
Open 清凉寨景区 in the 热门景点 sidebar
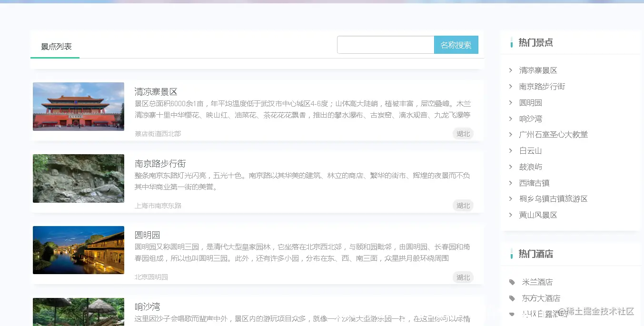point(538,70)
